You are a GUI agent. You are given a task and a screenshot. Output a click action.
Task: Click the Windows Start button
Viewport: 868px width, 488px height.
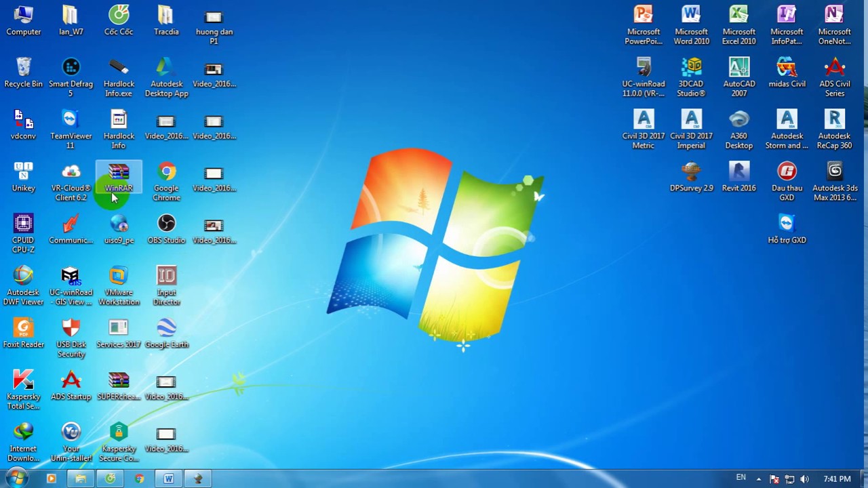click(x=16, y=478)
